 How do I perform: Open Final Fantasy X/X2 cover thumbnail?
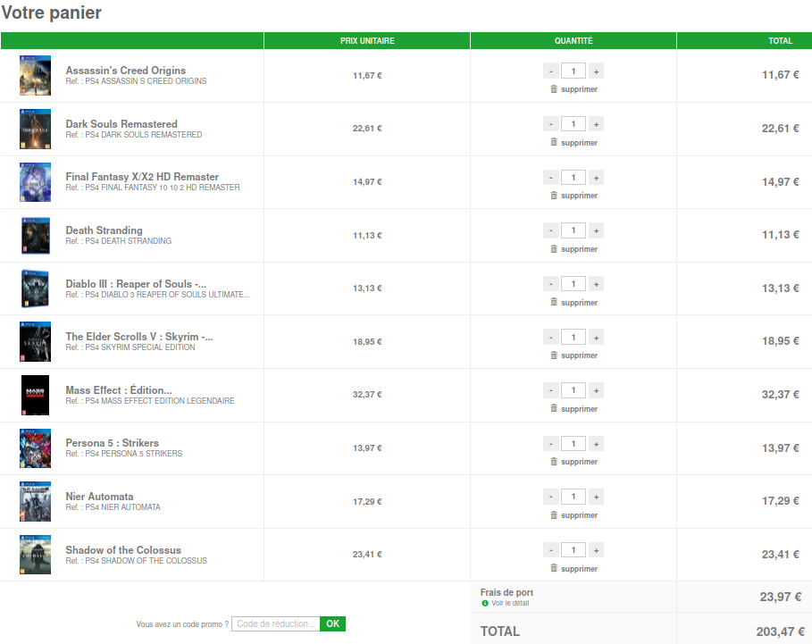35,182
